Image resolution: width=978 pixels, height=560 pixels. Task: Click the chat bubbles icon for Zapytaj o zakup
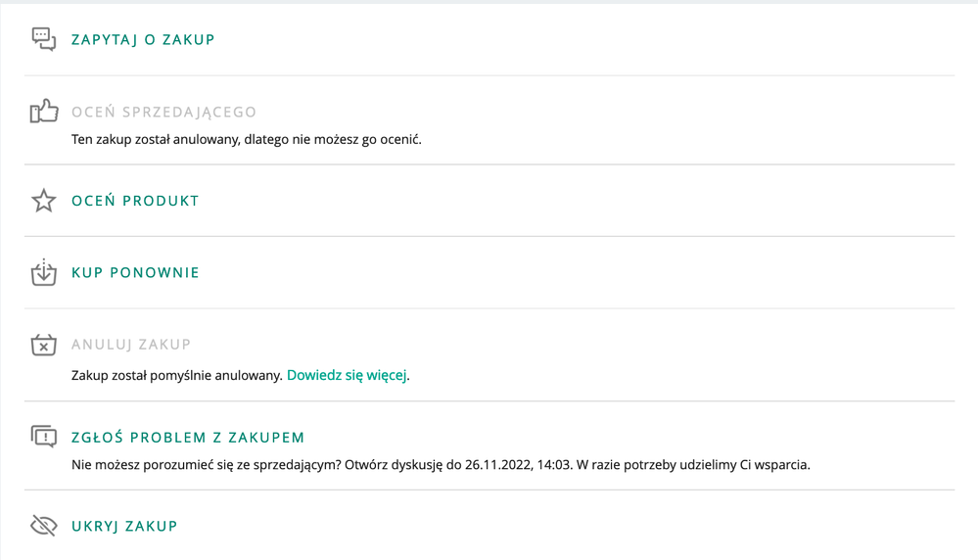coord(44,39)
